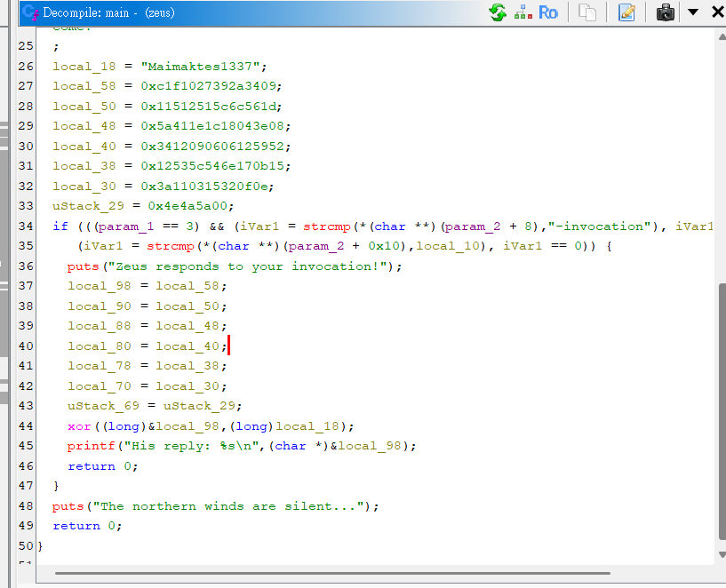
Task: Click the strcmp call on line 35
Action: (171, 246)
